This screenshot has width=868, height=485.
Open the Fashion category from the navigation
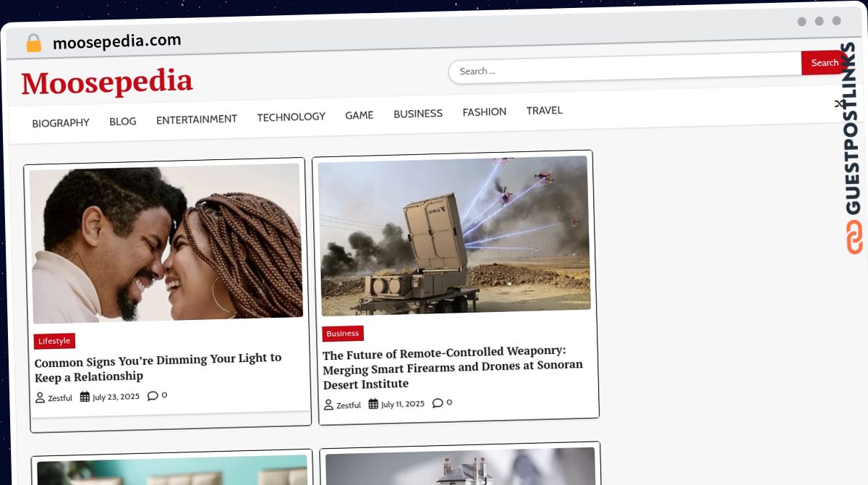(485, 112)
